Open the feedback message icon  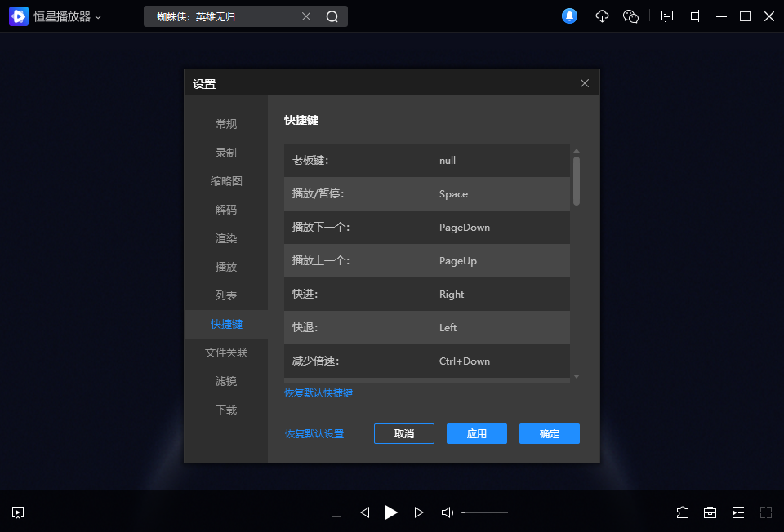[667, 16]
